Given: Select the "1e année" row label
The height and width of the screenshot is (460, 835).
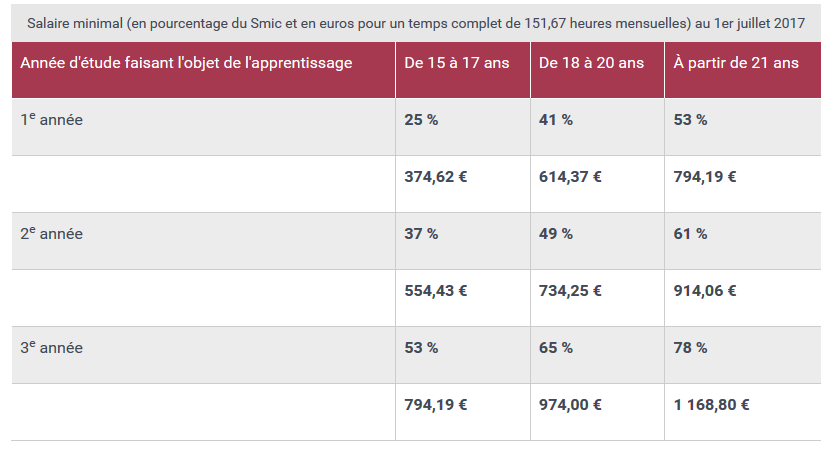Looking at the screenshot, I should point(52,120).
